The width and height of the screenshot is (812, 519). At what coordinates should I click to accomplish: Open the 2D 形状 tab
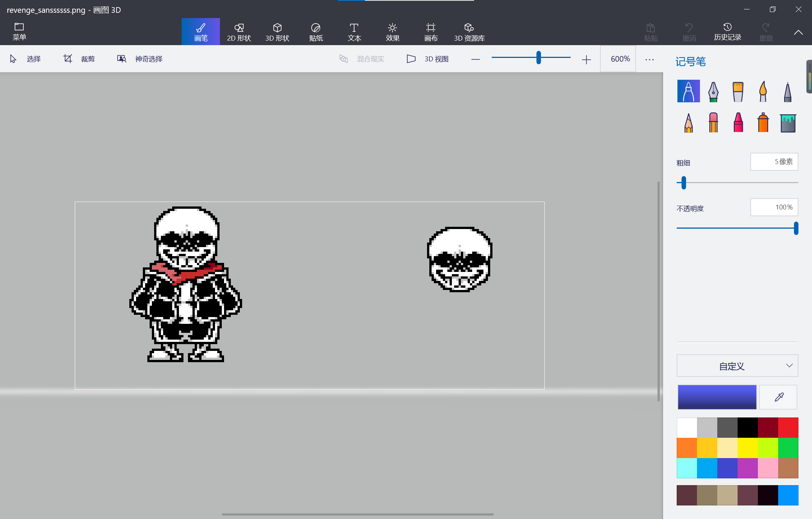[x=239, y=32]
